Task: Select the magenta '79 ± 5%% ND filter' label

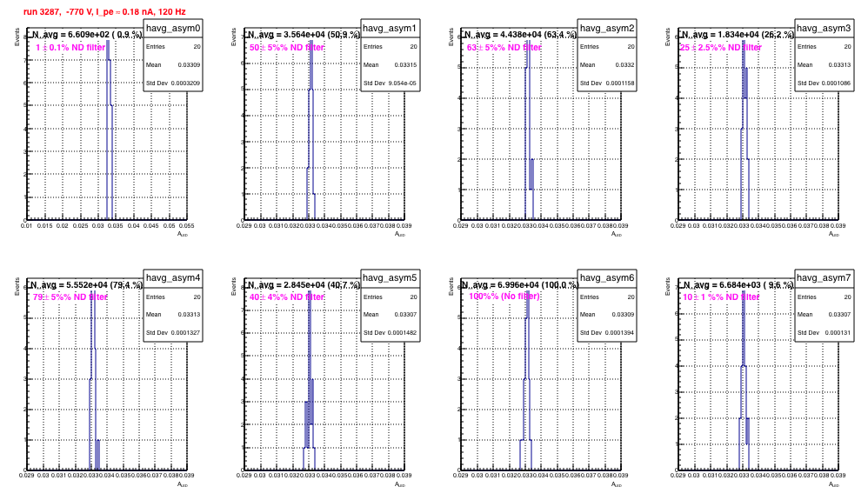Action: click(70, 297)
